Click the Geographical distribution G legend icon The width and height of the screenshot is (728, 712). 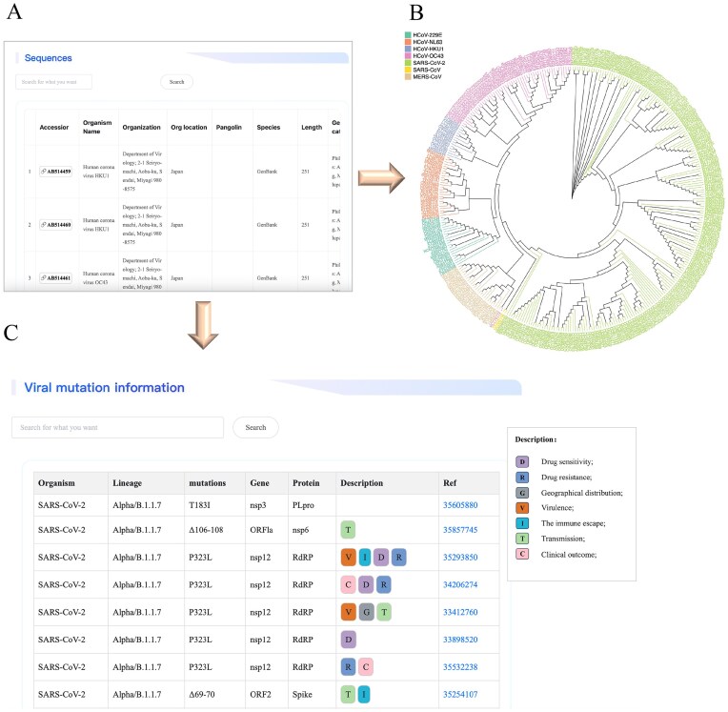tap(522, 493)
